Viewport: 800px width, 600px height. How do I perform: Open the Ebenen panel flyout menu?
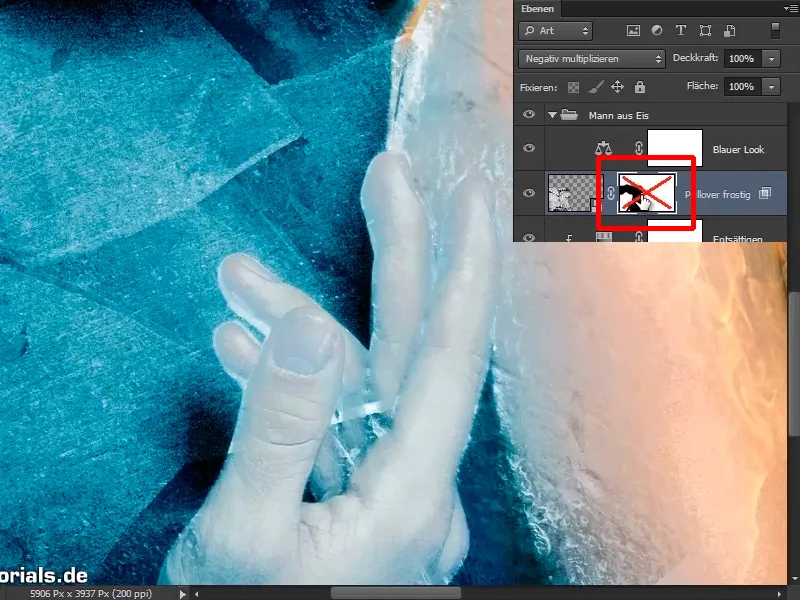[791, 8]
